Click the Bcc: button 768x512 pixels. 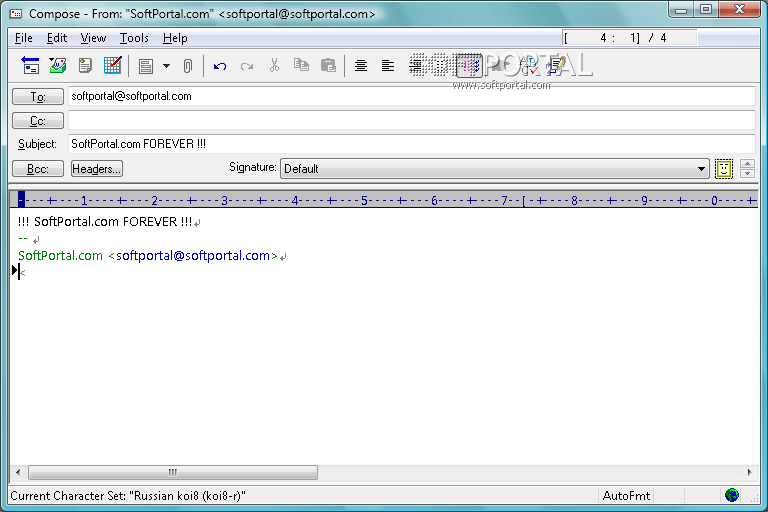coord(38,169)
